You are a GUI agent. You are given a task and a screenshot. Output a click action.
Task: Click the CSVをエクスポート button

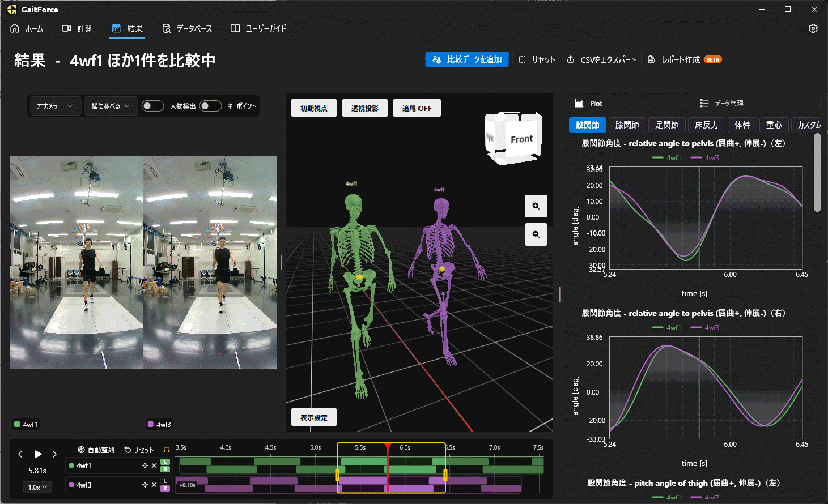[601, 59]
